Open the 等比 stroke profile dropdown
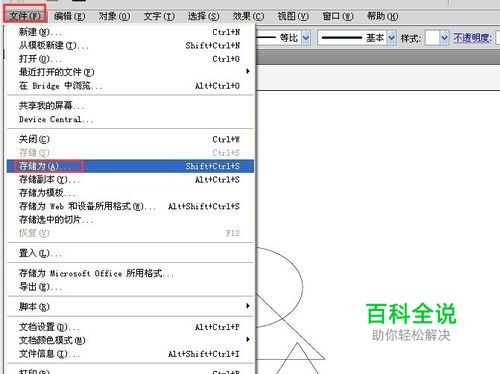This screenshot has width=500, height=374. pyautogui.click(x=306, y=38)
